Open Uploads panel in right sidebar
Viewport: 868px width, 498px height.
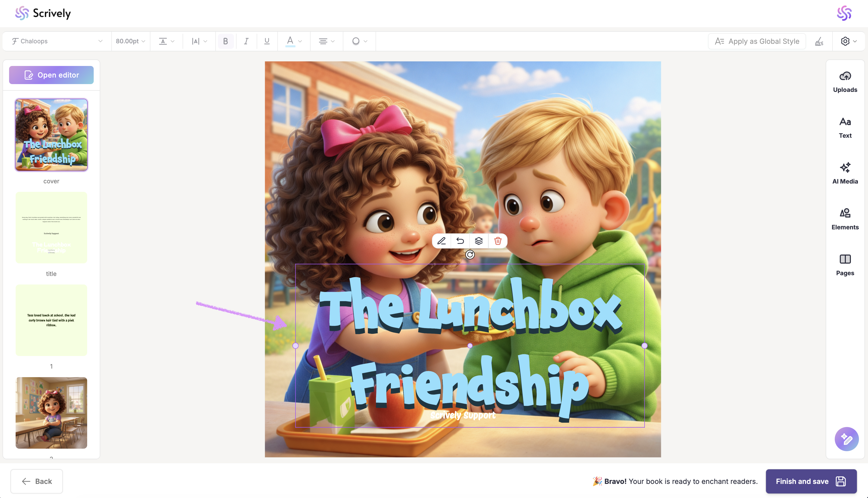845,82
